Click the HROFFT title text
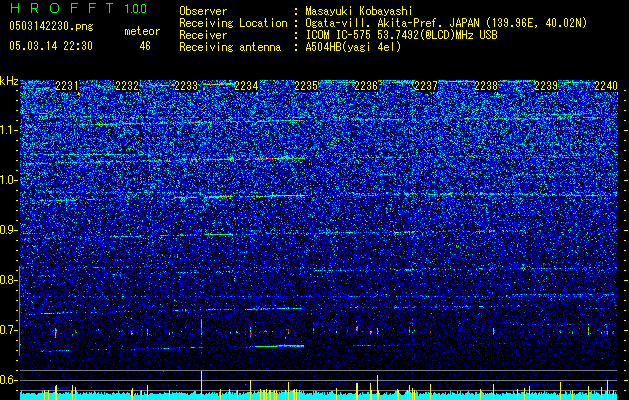This screenshot has height=400, width=629. (61, 8)
